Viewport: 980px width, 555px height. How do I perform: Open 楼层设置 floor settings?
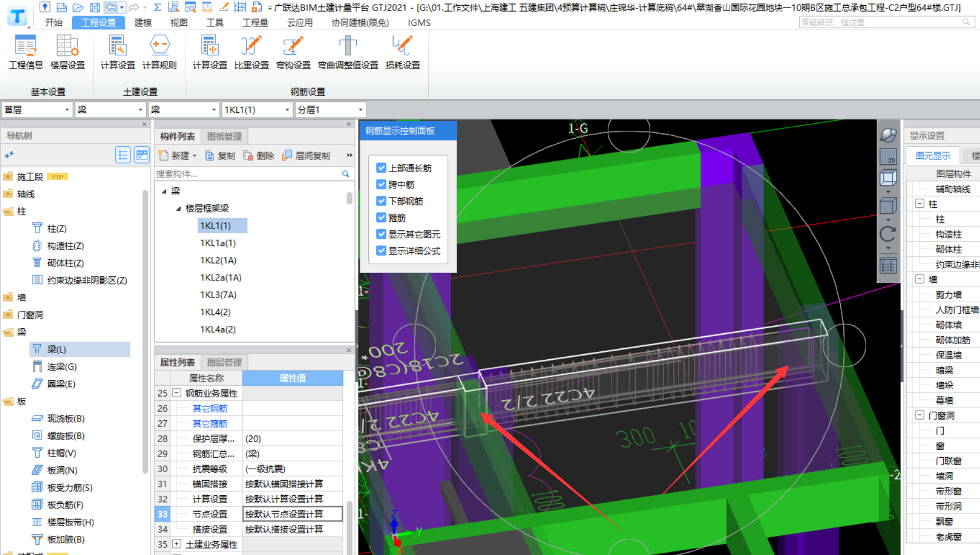pos(67,52)
